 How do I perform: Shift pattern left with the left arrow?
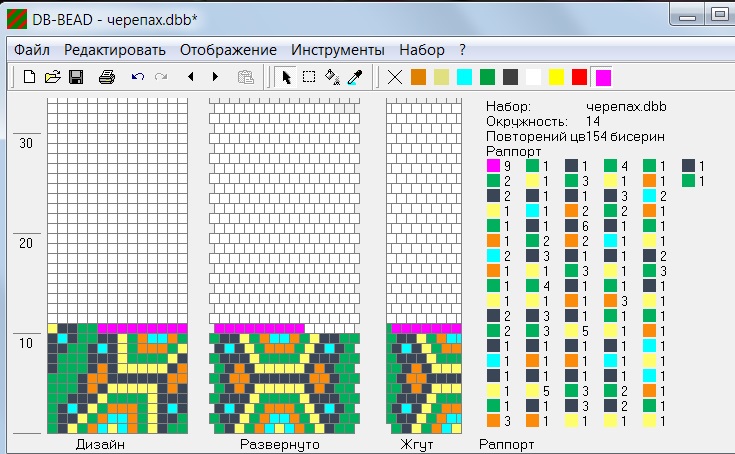(x=191, y=77)
